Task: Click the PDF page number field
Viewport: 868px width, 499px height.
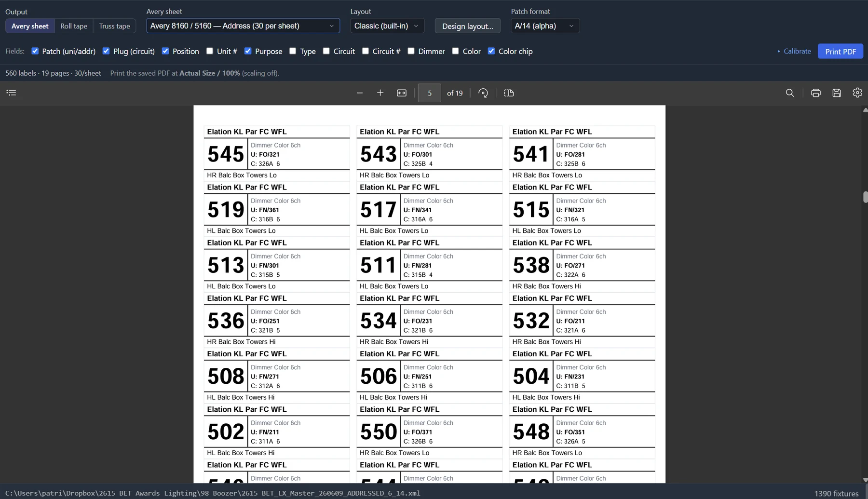Action: click(x=429, y=93)
